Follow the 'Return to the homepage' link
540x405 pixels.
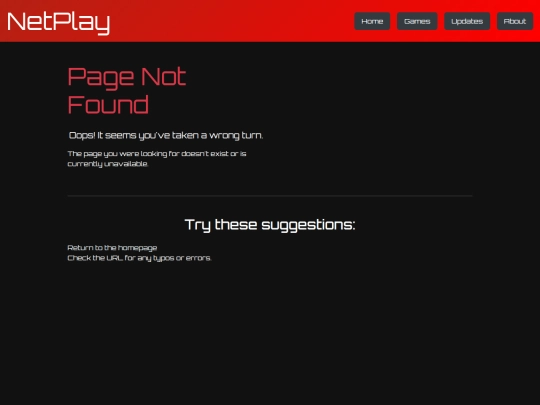click(x=112, y=248)
